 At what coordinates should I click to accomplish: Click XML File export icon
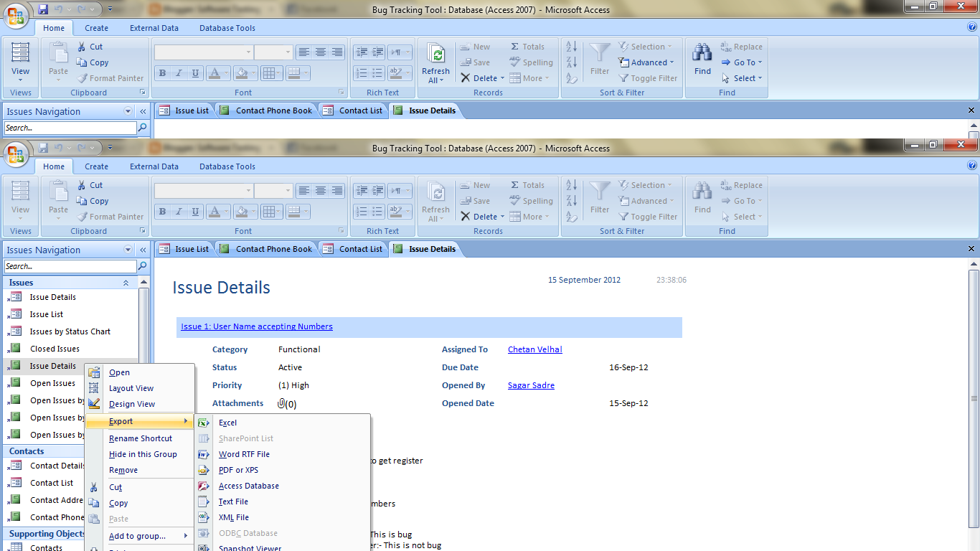[x=204, y=517]
